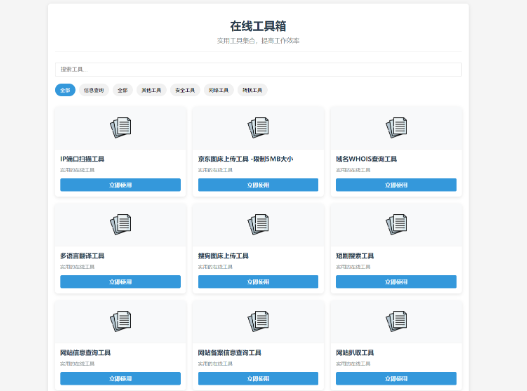This screenshot has width=527, height=391.
Task: Show only 安全工具 category
Action: (x=185, y=90)
